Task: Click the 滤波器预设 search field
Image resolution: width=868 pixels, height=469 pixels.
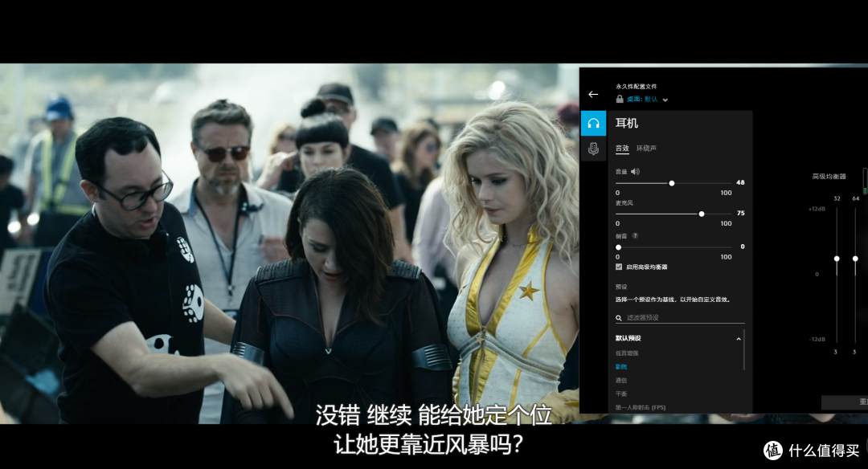Action: pos(681,318)
